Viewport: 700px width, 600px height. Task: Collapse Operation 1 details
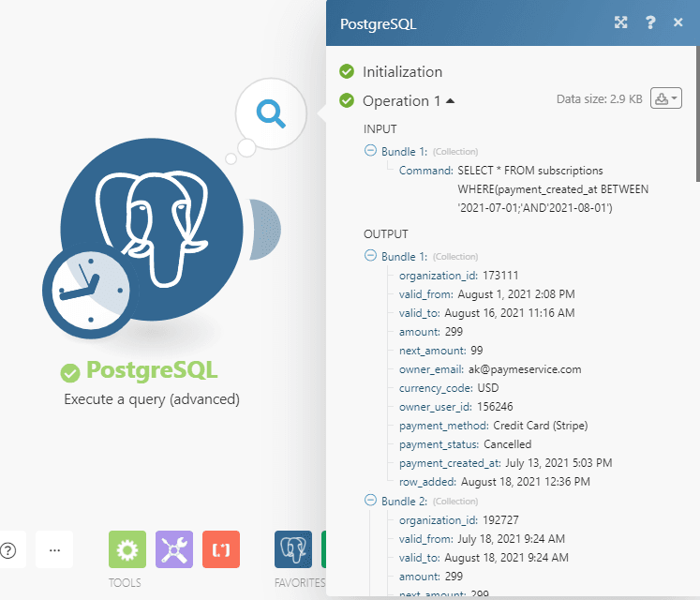pyautogui.click(x=450, y=100)
